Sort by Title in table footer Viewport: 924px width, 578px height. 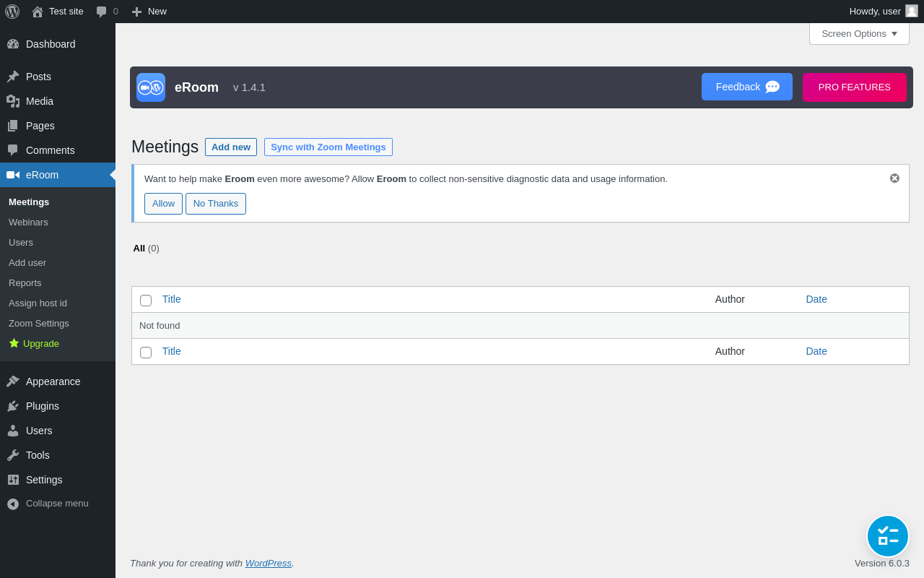(x=172, y=351)
